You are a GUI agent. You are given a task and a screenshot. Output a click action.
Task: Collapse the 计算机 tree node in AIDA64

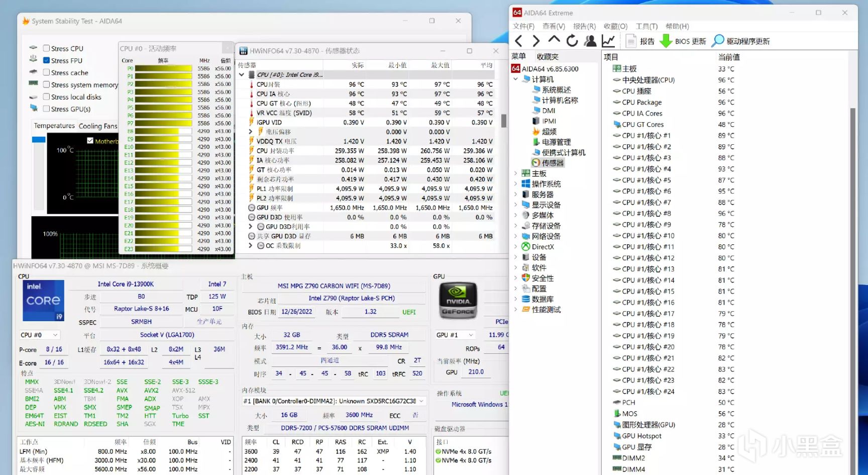pyautogui.click(x=515, y=79)
